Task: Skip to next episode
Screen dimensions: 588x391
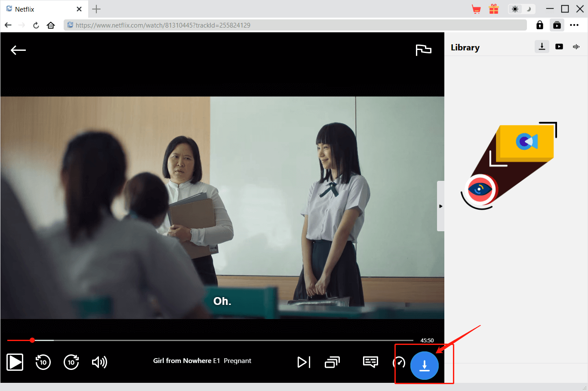Action: pyautogui.click(x=304, y=362)
